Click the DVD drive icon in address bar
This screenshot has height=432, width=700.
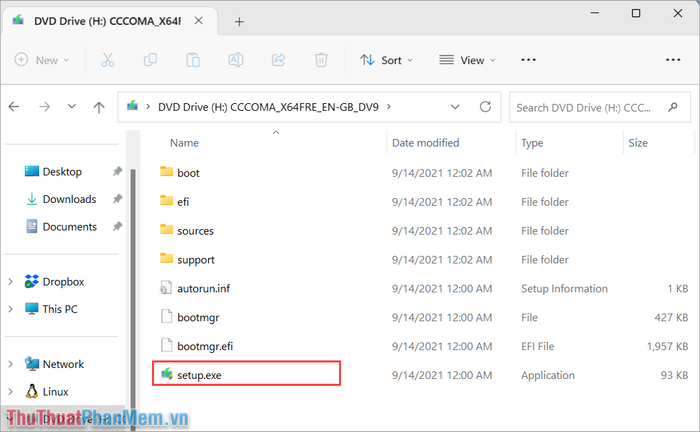pos(133,106)
